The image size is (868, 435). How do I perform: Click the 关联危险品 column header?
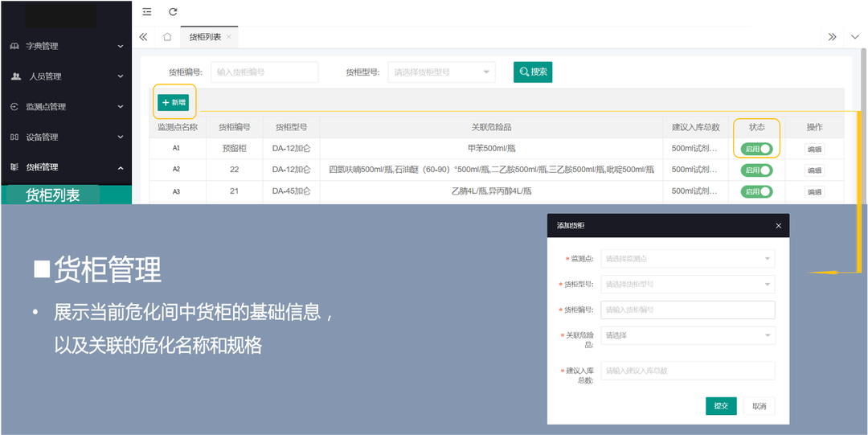491,127
